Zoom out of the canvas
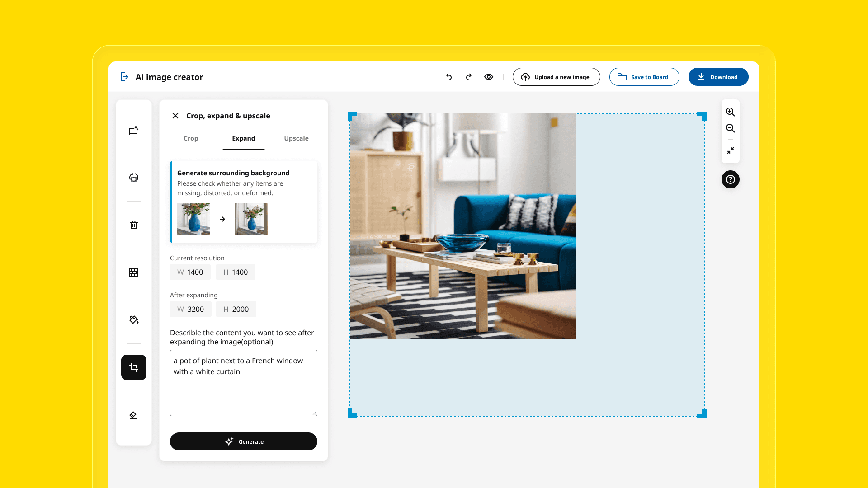Image resolution: width=868 pixels, height=488 pixels. (x=731, y=128)
